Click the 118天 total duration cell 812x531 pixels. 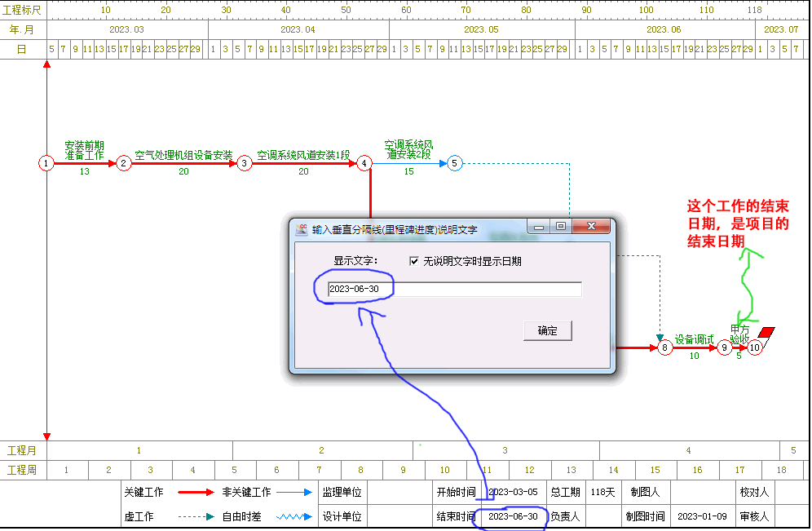click(603, 492)
